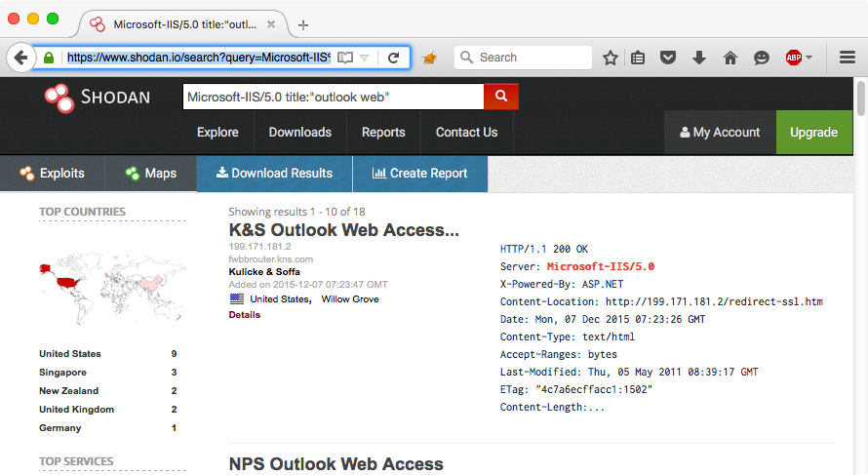Click the Willow Grove city link
The width and height of the screenshot is (868, 475).
[350, 299]
